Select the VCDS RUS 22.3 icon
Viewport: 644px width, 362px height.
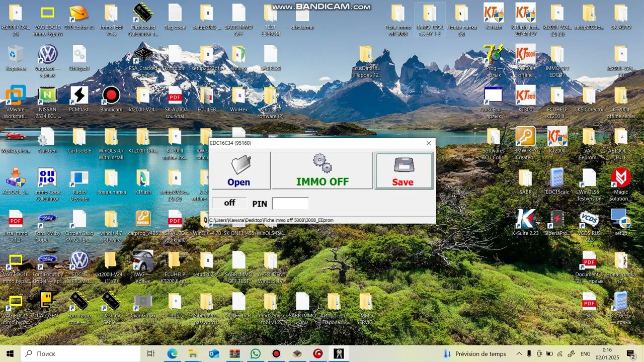point(589,226)
